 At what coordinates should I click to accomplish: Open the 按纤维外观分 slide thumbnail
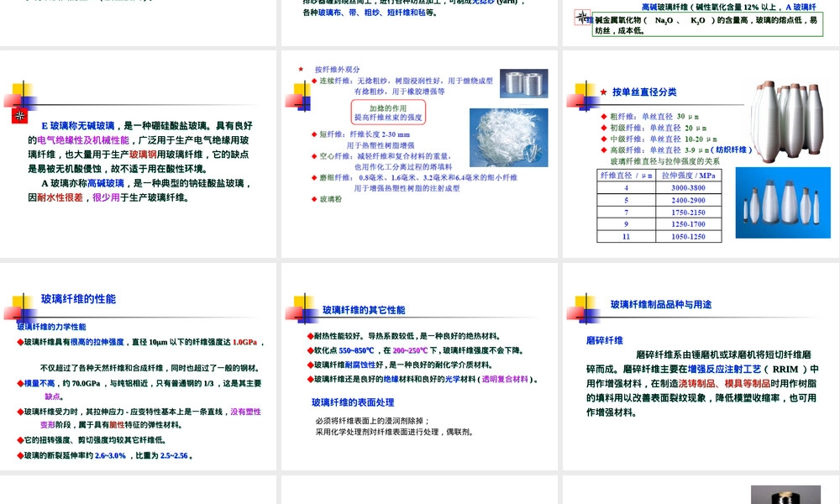(x=419, y=154)
